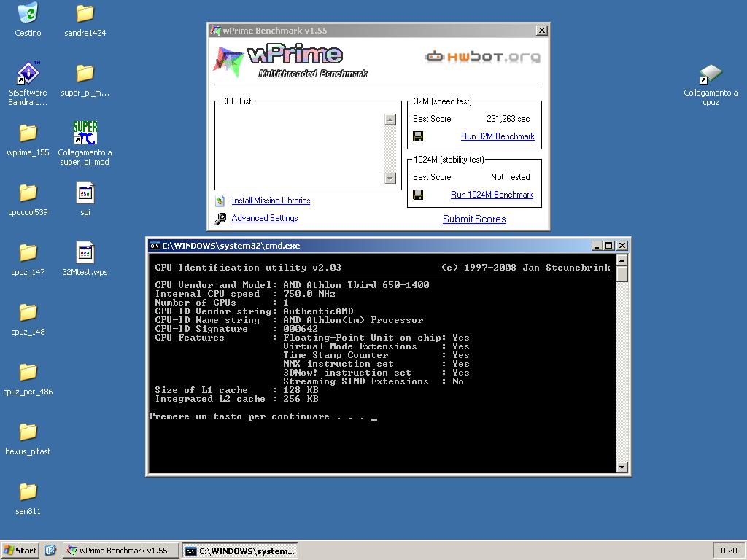Viewport: 747px width, 560px height.
Task: Click the Install Missing Libraries icon
Action: tap(220, 201)
